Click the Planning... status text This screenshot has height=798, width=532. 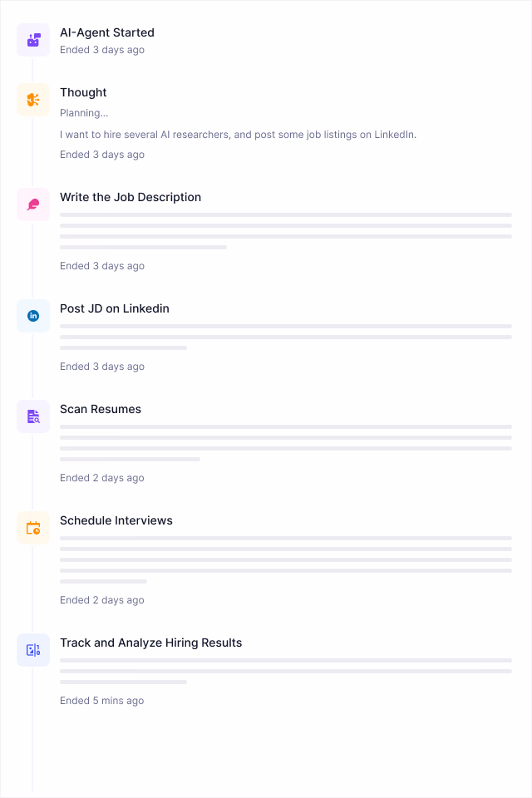click(x=84, y=113)
